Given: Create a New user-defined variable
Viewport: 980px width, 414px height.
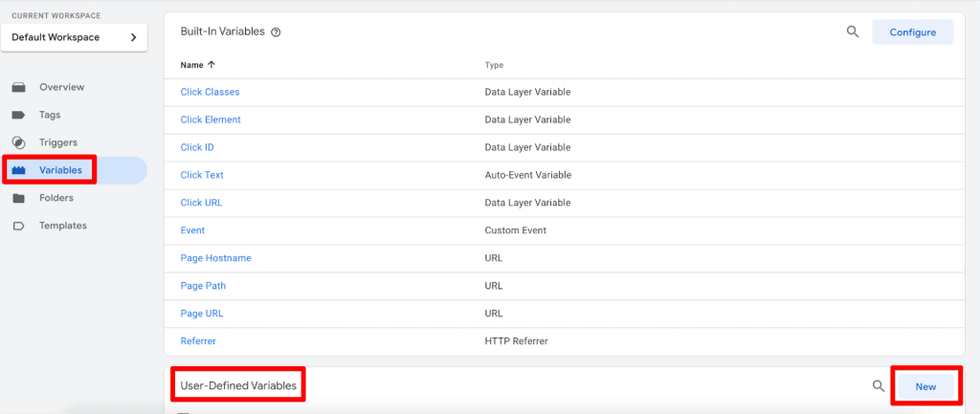Looking at the screenshot, I should point(925,386).
